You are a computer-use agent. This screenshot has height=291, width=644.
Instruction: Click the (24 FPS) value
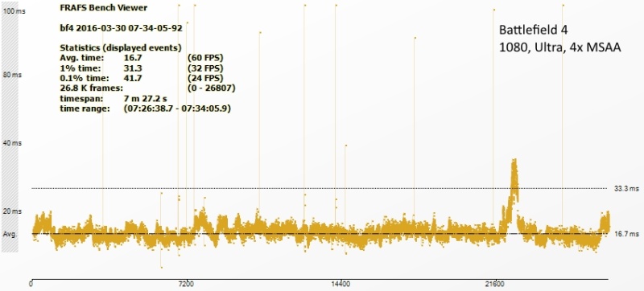(x=205, y=78)
